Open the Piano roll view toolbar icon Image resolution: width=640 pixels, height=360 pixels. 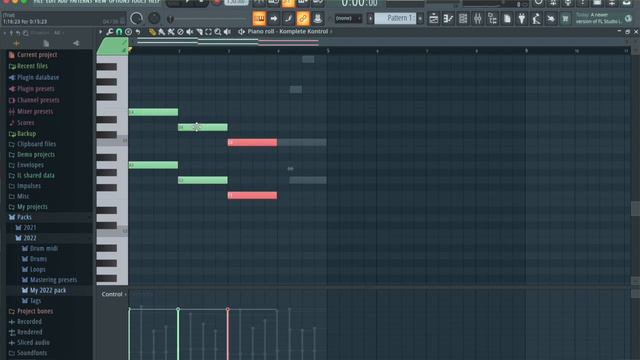[448, 18]
